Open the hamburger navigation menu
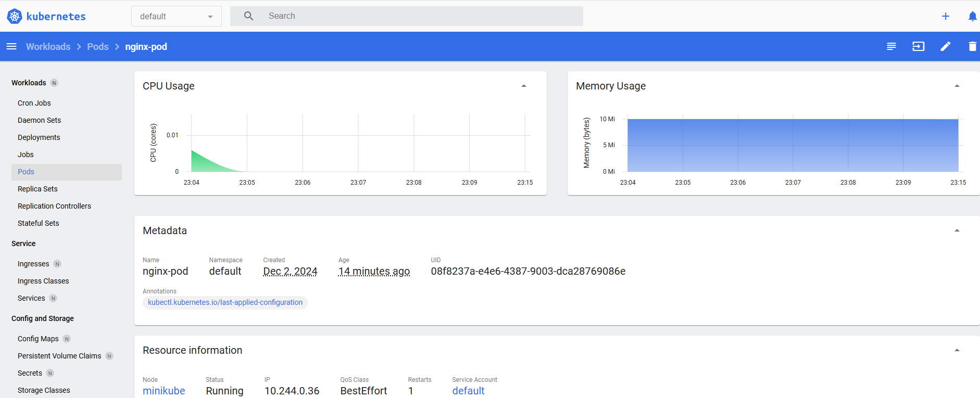Viewport: 980px width, 398px height. [x=11, y=46]
